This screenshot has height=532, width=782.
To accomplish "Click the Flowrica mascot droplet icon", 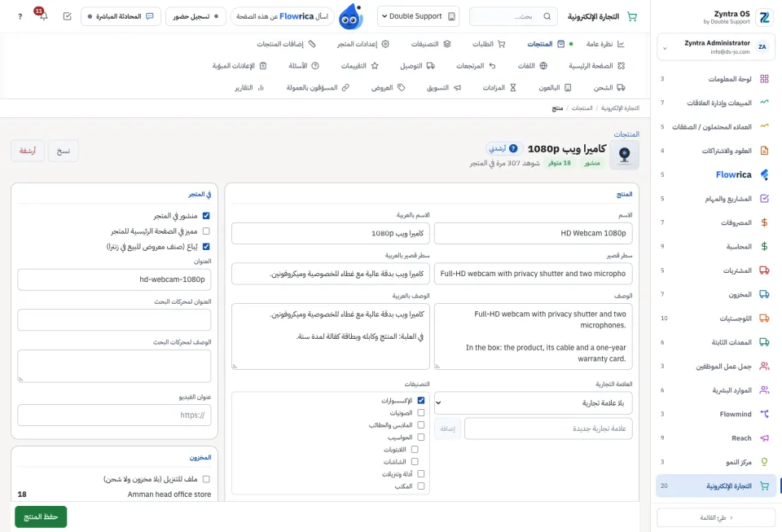I will (350, 16).
